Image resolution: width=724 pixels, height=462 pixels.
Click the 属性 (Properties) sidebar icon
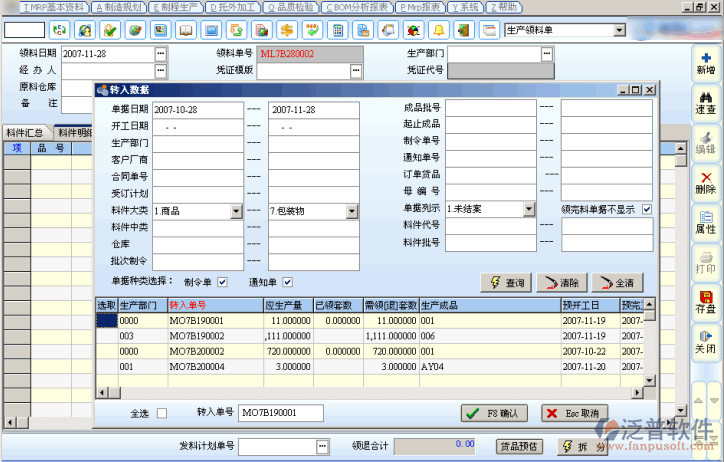click(x=705, y=222)
